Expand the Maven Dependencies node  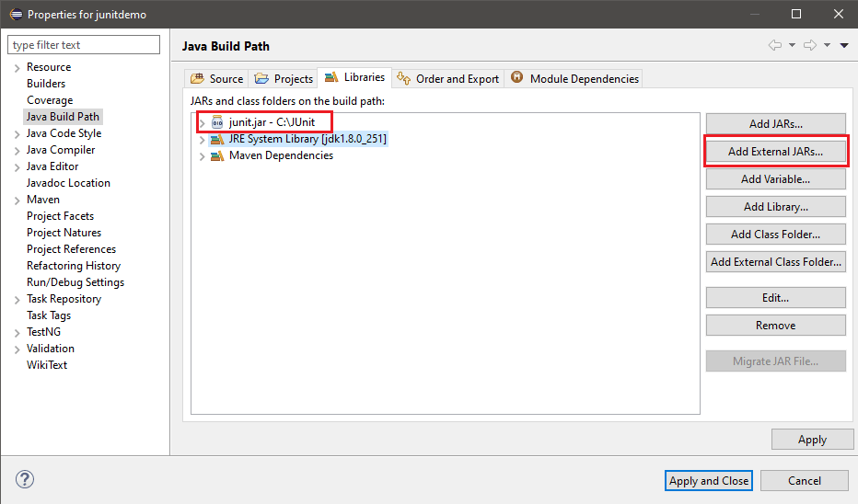[203, 156]
